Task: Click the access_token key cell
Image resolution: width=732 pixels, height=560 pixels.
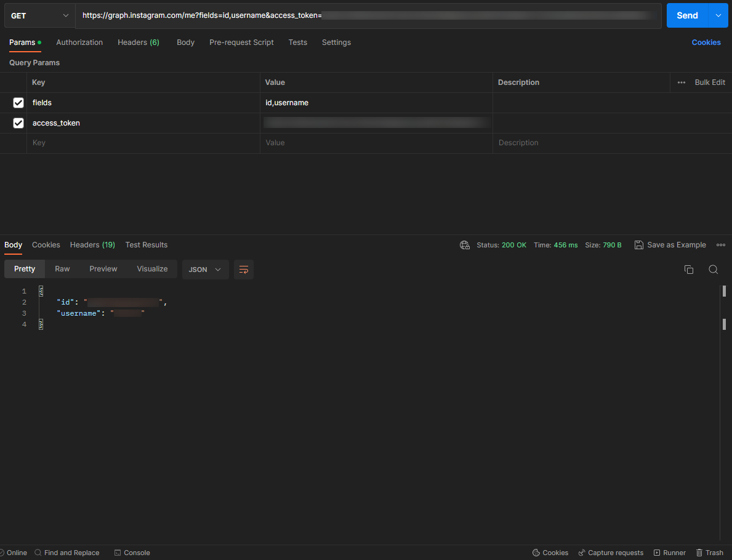Action: pos(143,122)
